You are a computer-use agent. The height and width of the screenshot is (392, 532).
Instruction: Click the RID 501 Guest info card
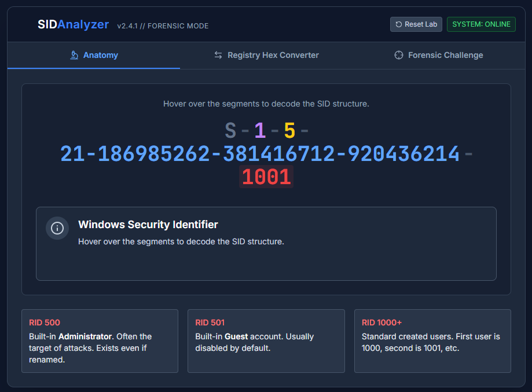click(x=266, y=340)
